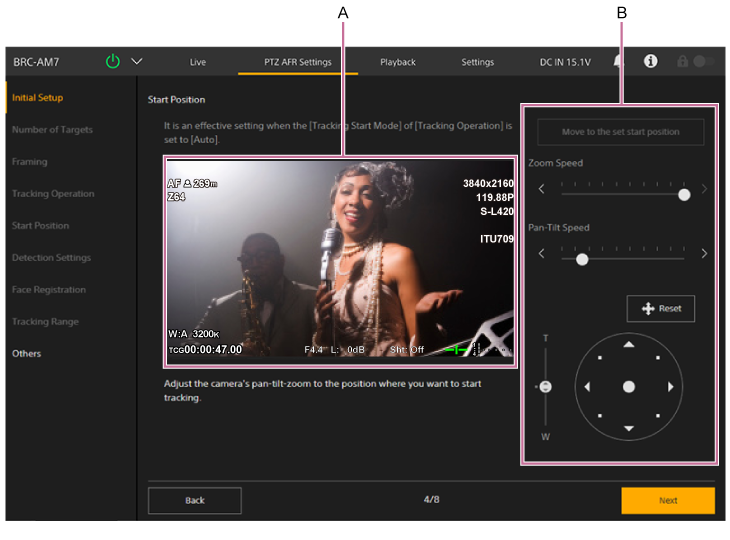The width and height of the screenshot is (730, 540).
Task: Click the notification bell icon
Action: [620, 61]
